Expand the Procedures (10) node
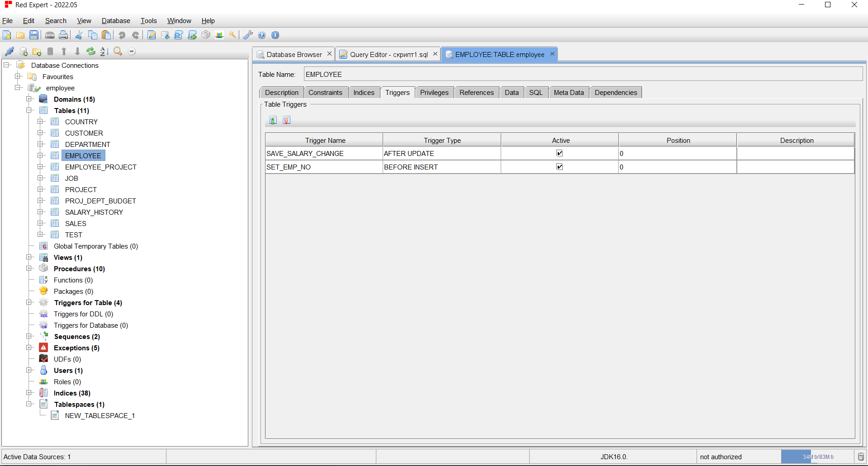 [29, 268]
